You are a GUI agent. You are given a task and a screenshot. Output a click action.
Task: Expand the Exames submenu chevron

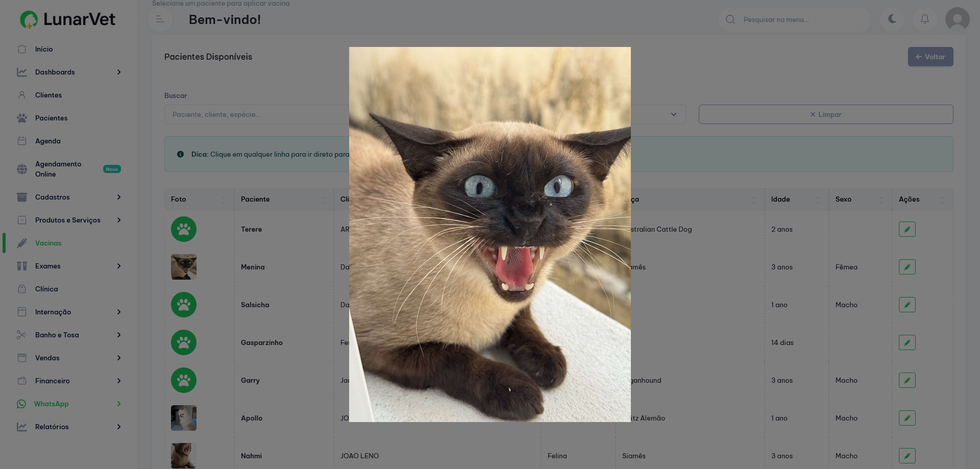coord(119,266)
